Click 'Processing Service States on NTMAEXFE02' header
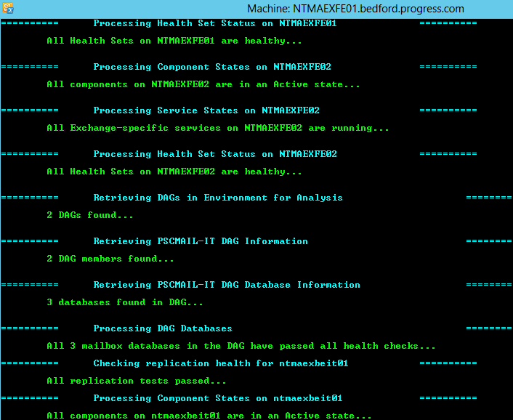 pyautogui.click(x=206, y=110)
